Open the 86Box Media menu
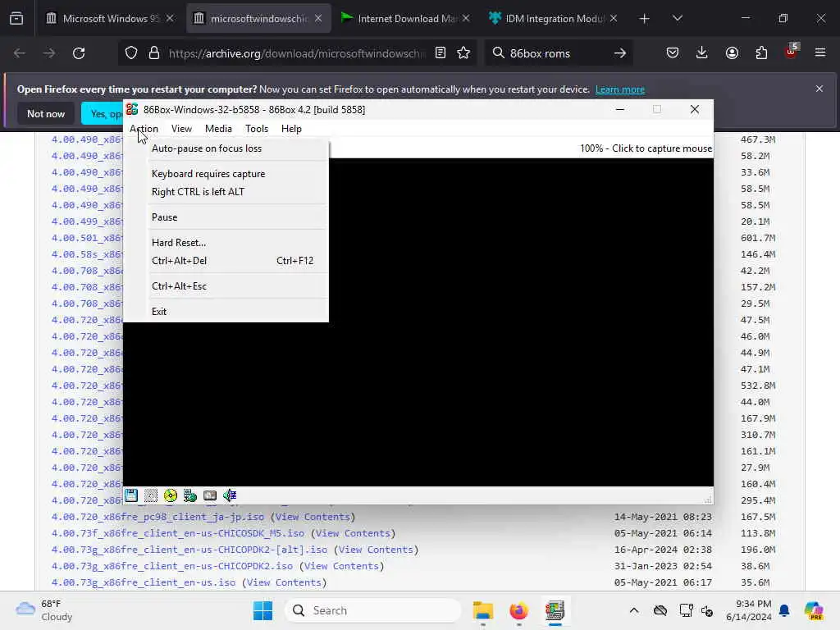The image size is (840, 630). click(x=218, y=129)
